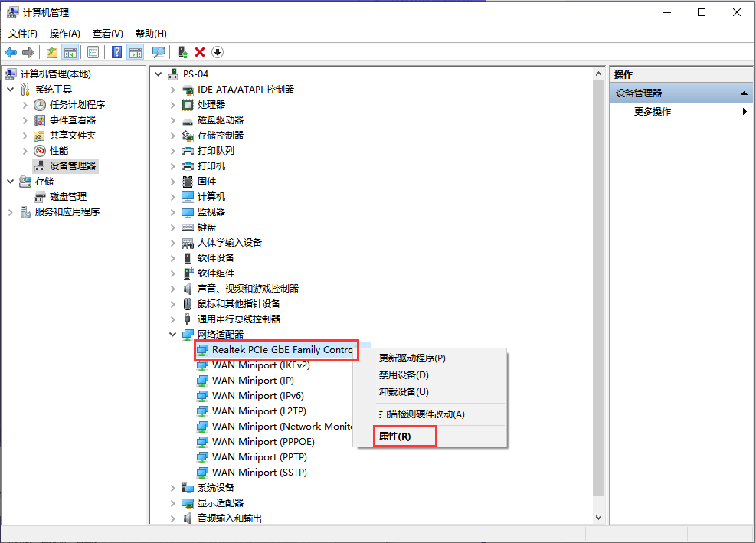
Task: Open the 查看(V) menu
Action: [x=107, y=33]
